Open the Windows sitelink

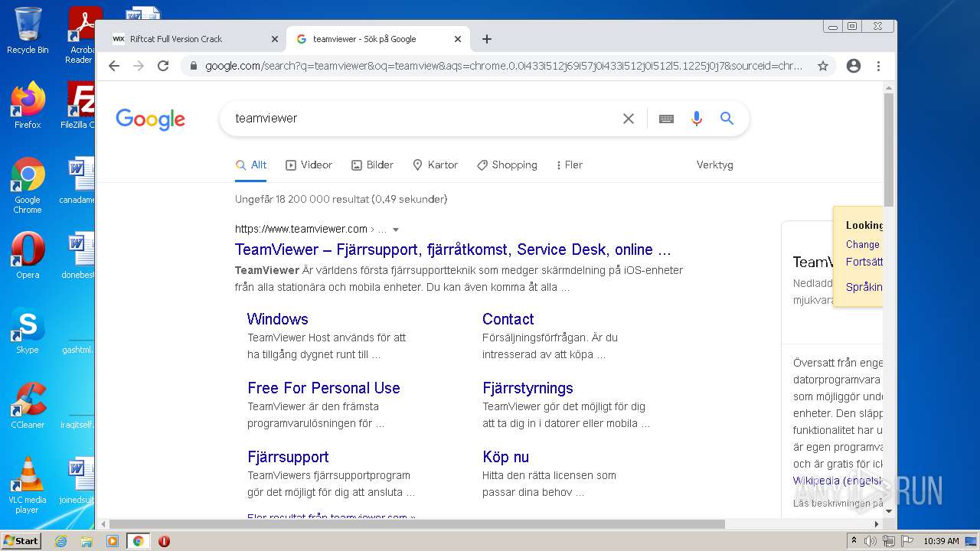(278, 319)
